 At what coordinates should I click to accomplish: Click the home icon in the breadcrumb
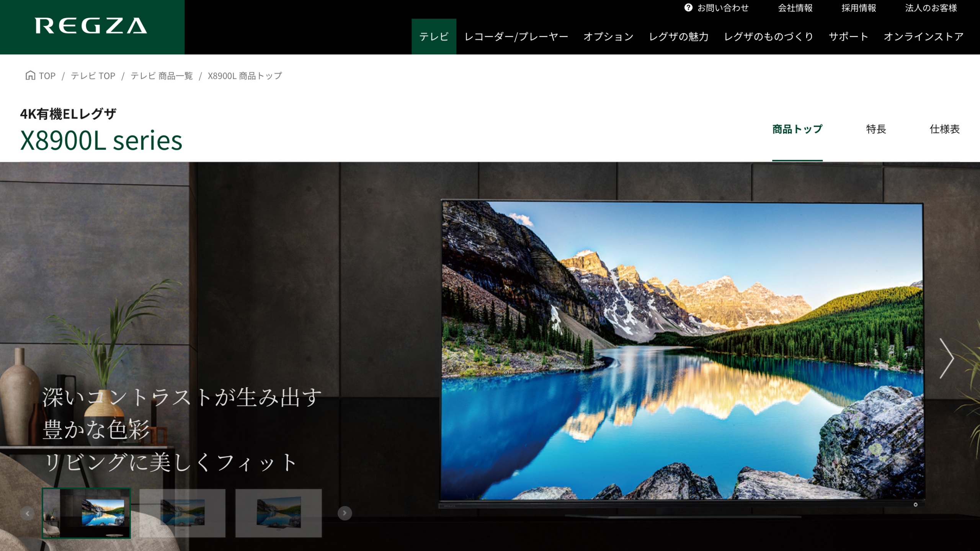point(30,75)
